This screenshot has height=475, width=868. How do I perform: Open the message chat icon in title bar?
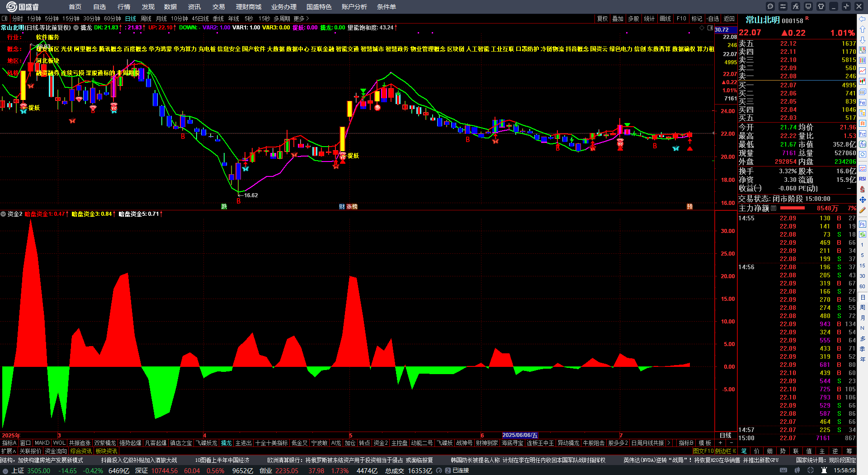(770, 6)
